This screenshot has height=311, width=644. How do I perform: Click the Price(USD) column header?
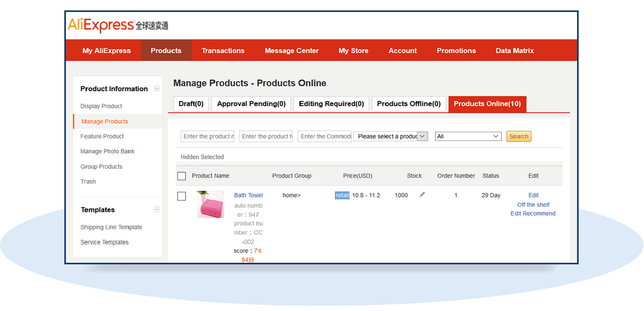pyautogui.click(x=358, y=176)
